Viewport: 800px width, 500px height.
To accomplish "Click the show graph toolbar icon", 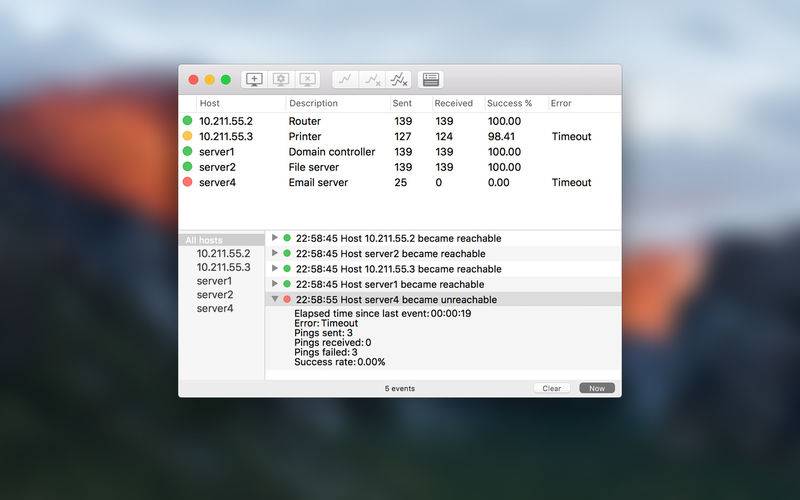I will coord(345,80).
